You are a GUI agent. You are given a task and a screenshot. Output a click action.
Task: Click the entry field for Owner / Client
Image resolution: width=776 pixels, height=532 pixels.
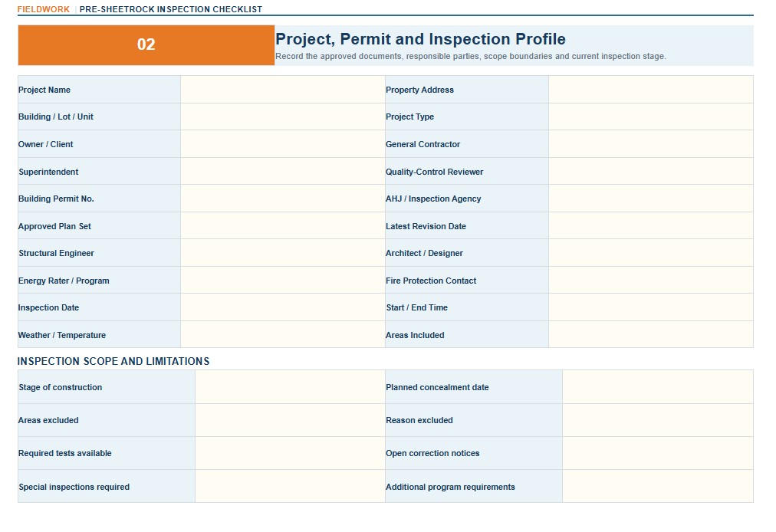point(283,144)
